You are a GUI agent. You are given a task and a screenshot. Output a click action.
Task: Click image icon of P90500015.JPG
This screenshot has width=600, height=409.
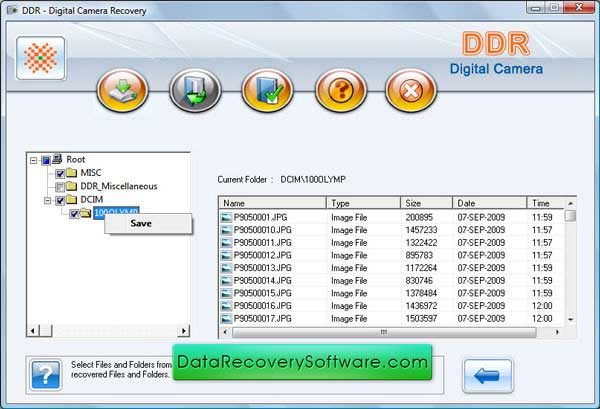227,293
